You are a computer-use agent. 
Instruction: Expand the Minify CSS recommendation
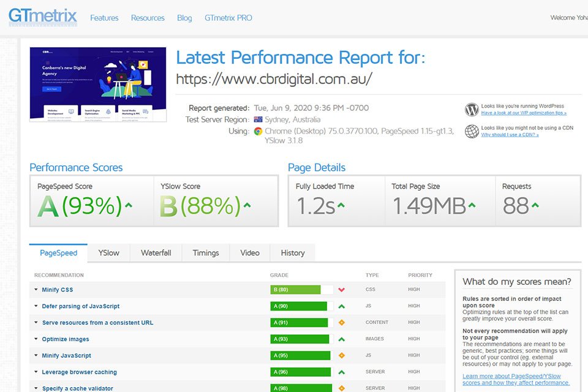tap(58, 290)
